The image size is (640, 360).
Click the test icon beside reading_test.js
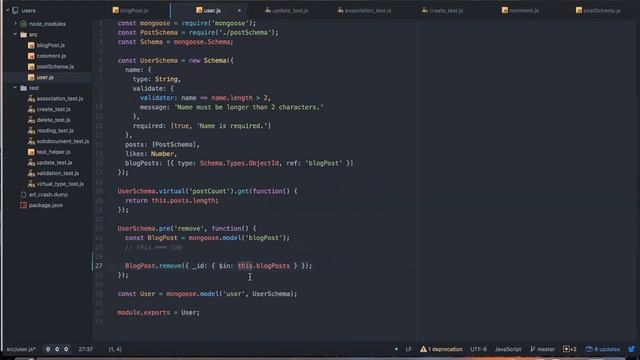tap(31, 130)
